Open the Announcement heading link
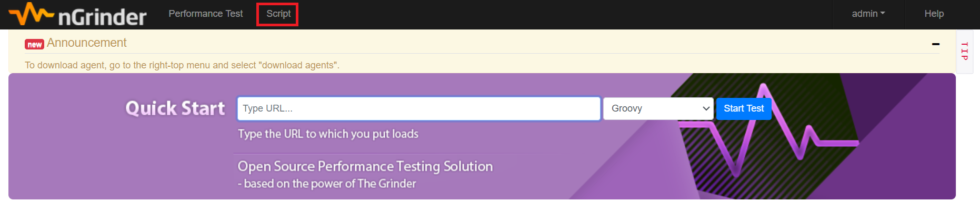Viewport: 980px width, 221px height. pyautogui.click(x=87, y=43)
